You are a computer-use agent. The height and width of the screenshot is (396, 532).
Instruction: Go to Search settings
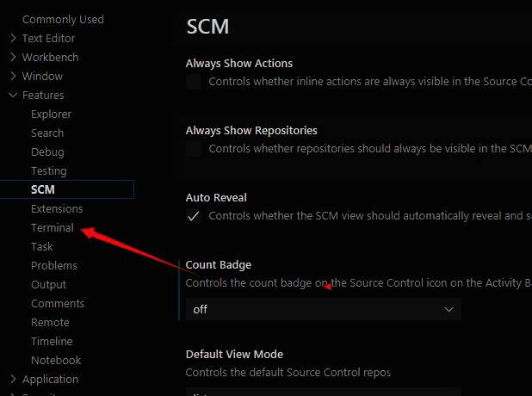pyautogui.click(x=47, y=133)
